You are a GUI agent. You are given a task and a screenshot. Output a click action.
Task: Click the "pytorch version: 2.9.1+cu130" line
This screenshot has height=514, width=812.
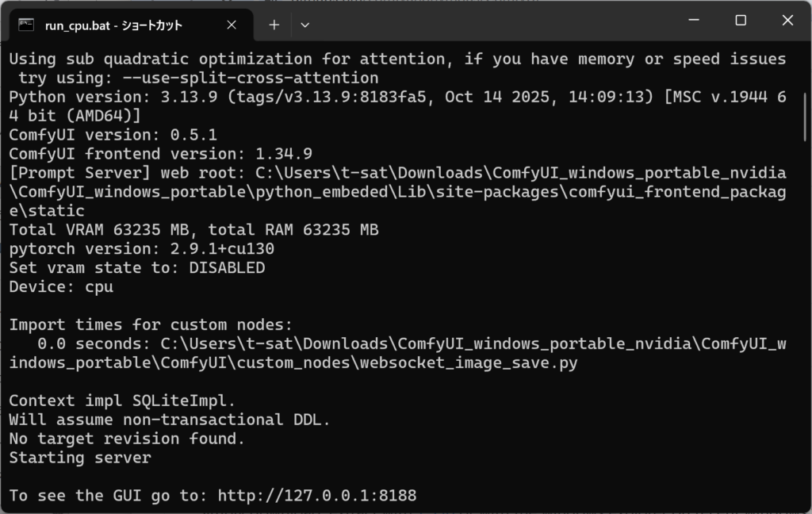[x=141, y=249]
